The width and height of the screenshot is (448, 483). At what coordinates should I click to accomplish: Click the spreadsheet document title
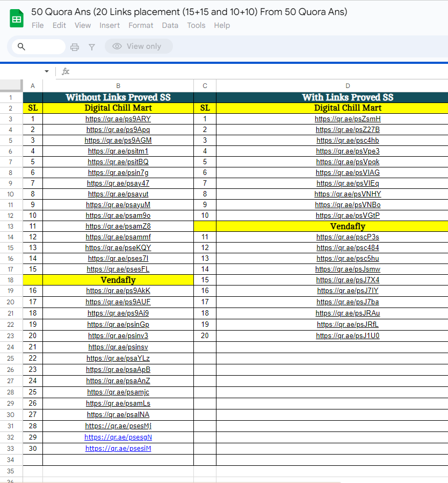pos(189,12)
